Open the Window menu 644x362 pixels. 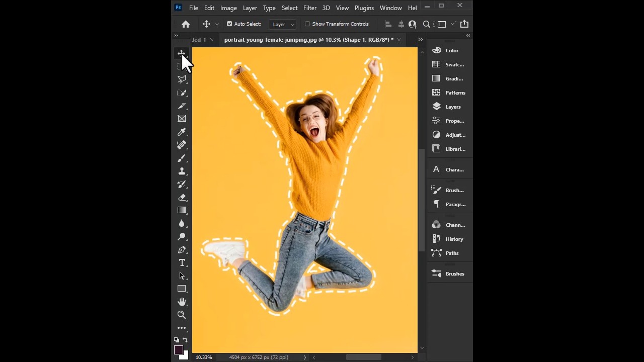tap(391, 8)
